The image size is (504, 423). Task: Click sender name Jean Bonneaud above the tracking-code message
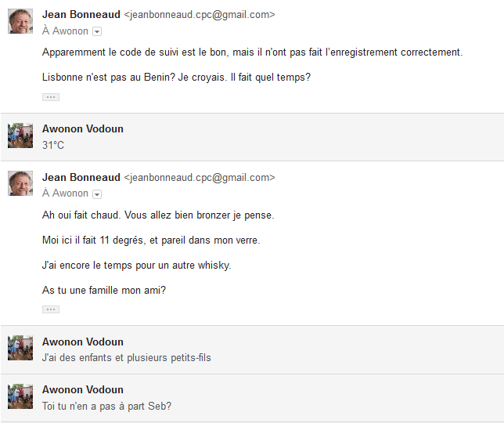click(x=81, y=15)
